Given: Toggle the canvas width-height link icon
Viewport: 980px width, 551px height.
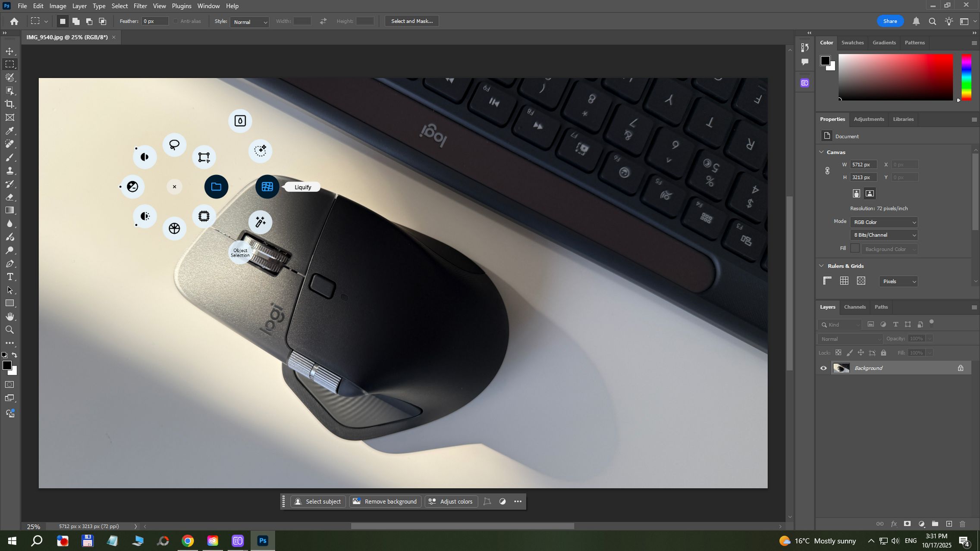Looking at the screenshot, I should coord(827,171).
